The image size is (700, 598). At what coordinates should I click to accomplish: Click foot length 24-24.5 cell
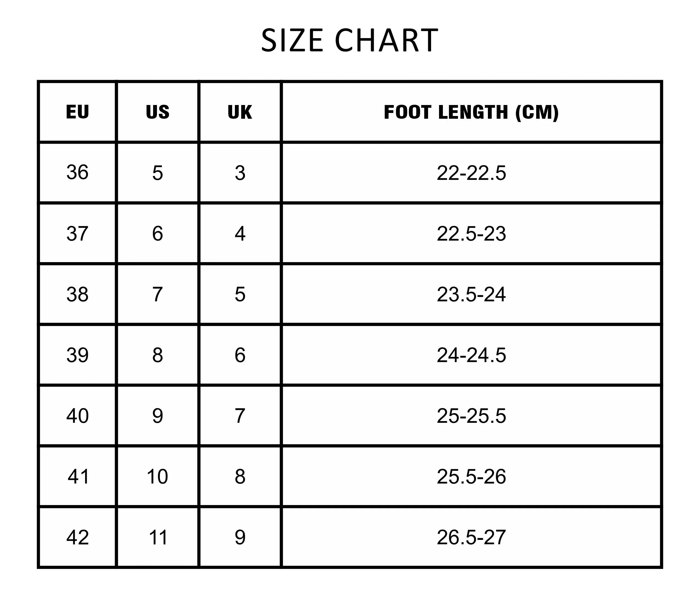[x=471, y=355]
